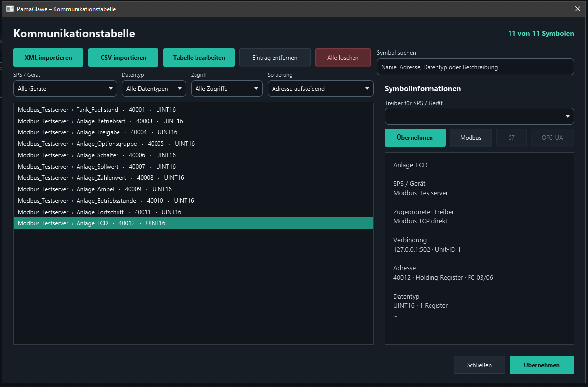Screen dimensions: 588x387
Task: Expand the Alle Datentypen dropdown
Action: click(154, 89)
